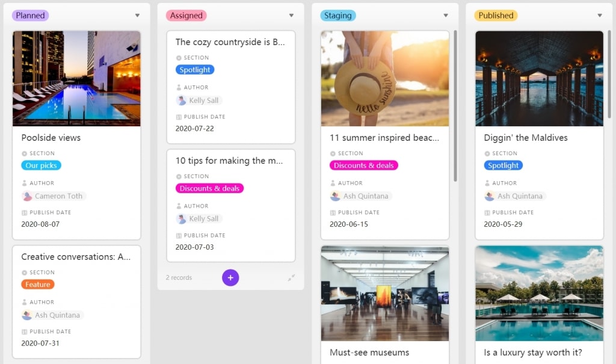Viewport: 616px width, 364px height.
Task: Click Publish Date calendar icon on 11 summer card
Action: pos(333,212)
